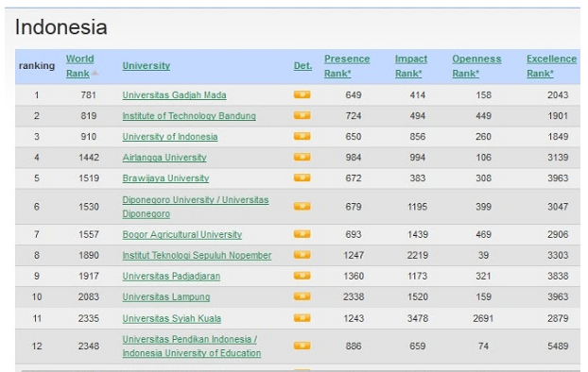Click the Indonesia page heading
588x372 pixels.
61,27
